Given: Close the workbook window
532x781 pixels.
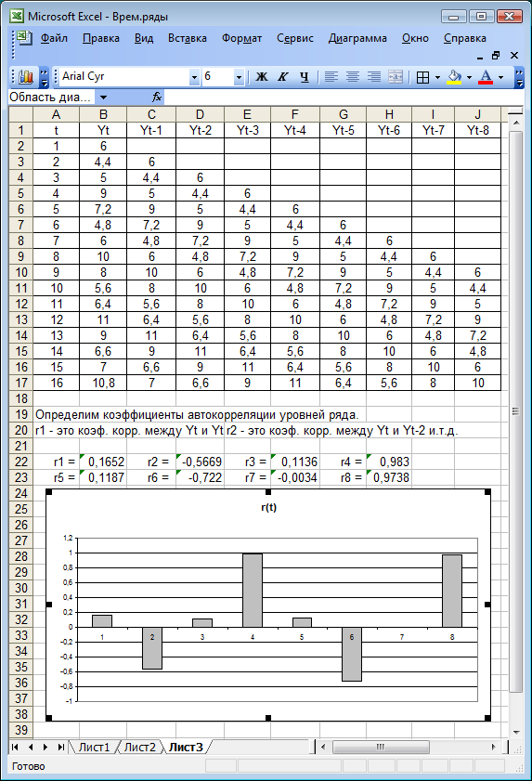Looking at the screenshot, I should point(514,56).
